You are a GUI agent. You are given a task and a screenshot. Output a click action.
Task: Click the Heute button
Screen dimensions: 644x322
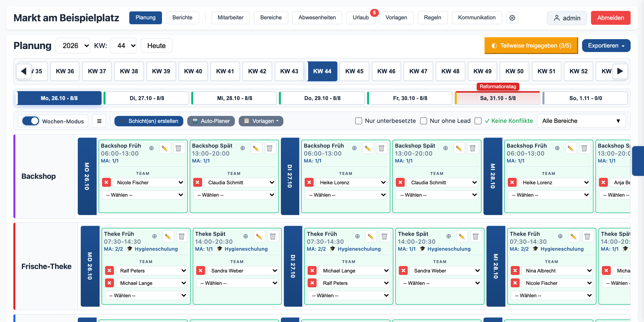click(x=156, y=46)
